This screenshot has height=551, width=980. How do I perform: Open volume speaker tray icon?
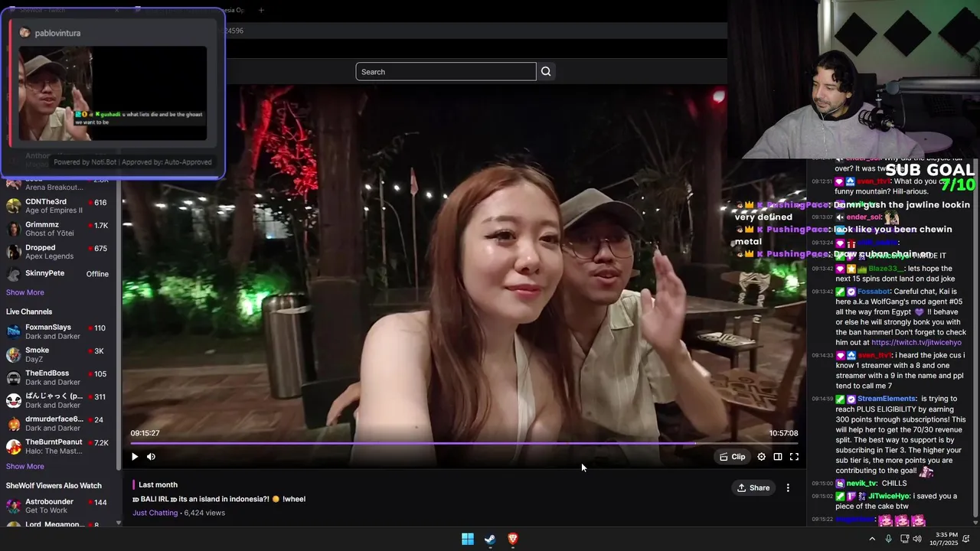point(917,539)
